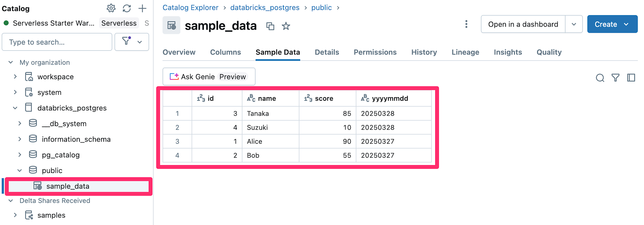Image resolution: width=644 pixels, height=225 pixels.
Task: Open the Quality tab
Action: coord(549,52)
